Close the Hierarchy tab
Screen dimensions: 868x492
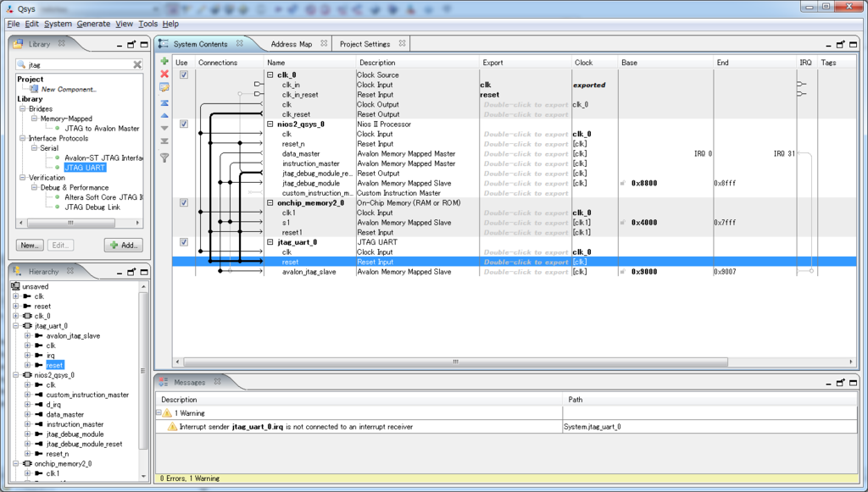pos(70,271)
